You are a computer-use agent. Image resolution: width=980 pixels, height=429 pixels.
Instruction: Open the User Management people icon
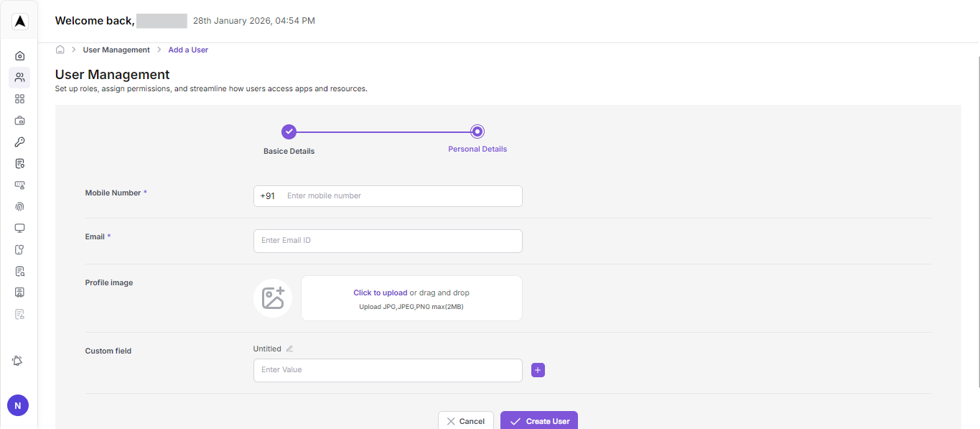click(x=19, y=77)
